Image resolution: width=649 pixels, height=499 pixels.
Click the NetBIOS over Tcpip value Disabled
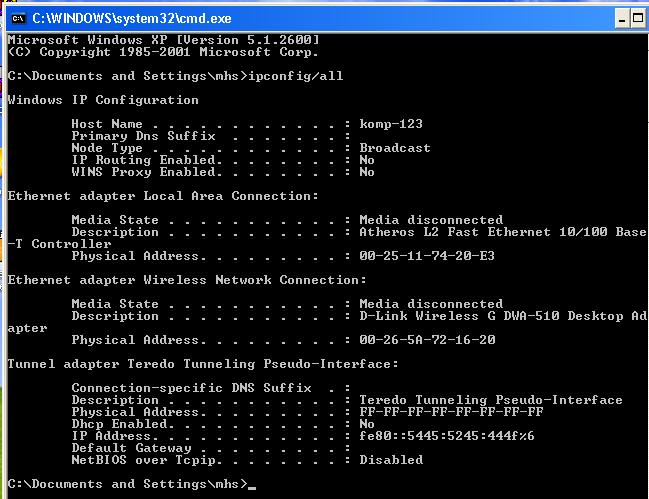click(x=391, y=460)
